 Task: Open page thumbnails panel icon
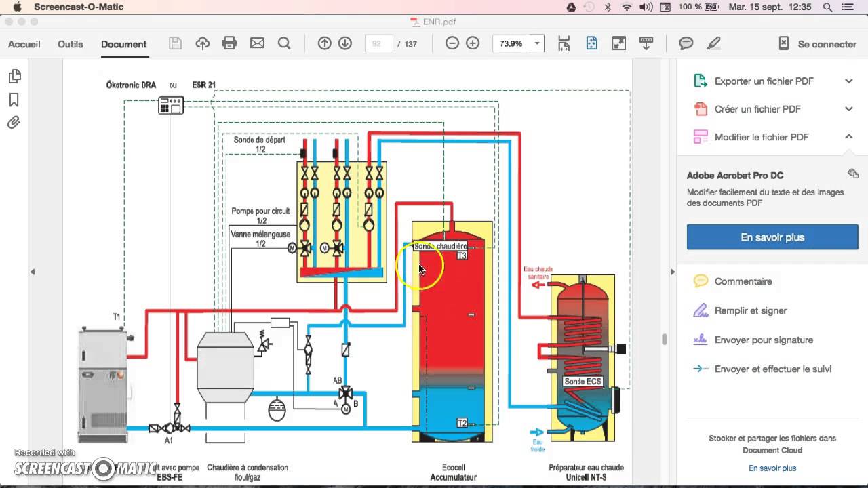click(14, 76)
